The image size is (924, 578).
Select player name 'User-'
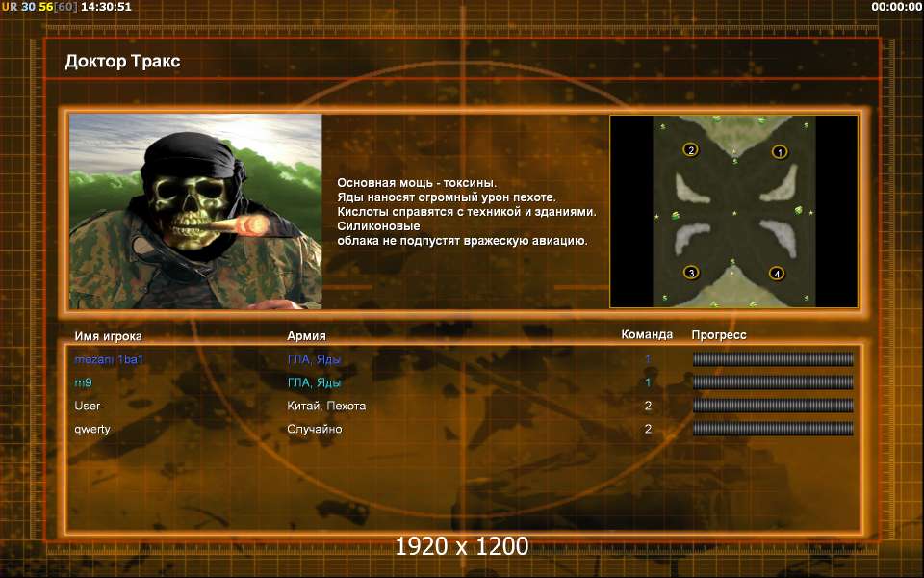click(x=89, y=406)
